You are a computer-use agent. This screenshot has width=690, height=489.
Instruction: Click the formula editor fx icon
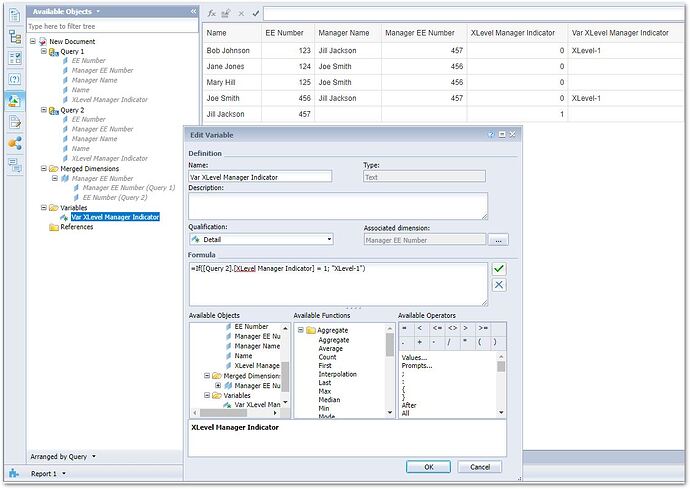212,13
